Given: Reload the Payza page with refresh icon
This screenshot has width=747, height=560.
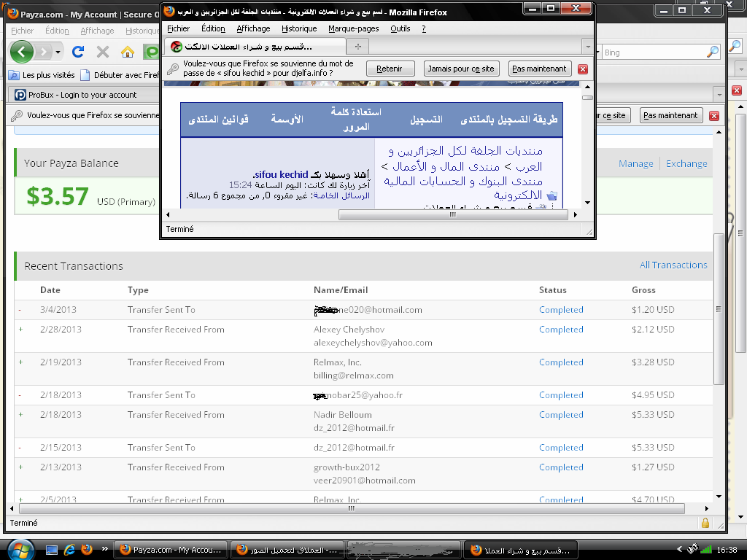Looking at the screenshot, I should pyautogui.click(x=78, y=52).
